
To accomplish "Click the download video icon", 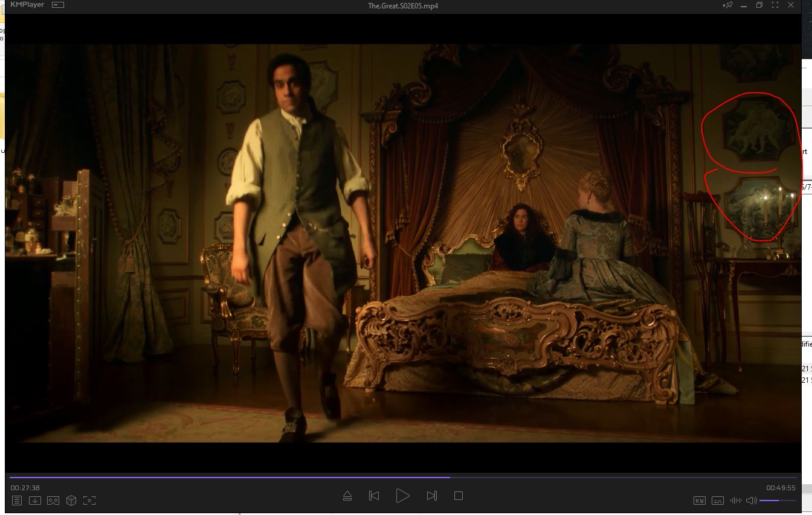I will 35,501.
